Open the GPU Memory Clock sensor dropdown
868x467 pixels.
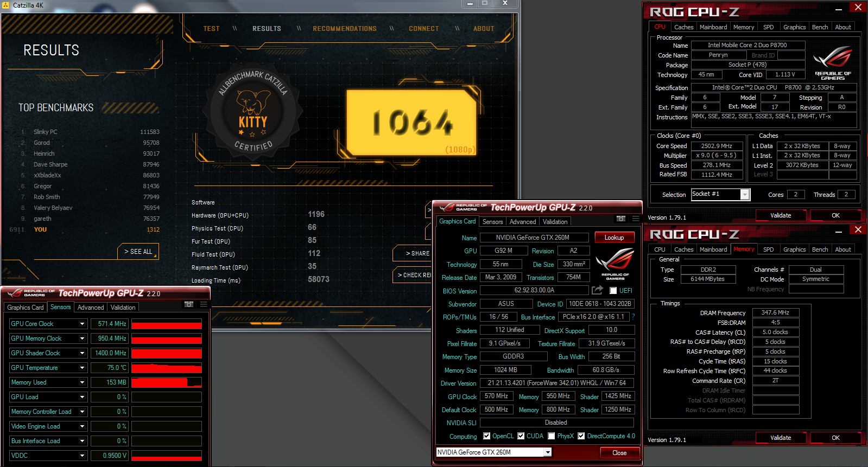coord(83,338)
